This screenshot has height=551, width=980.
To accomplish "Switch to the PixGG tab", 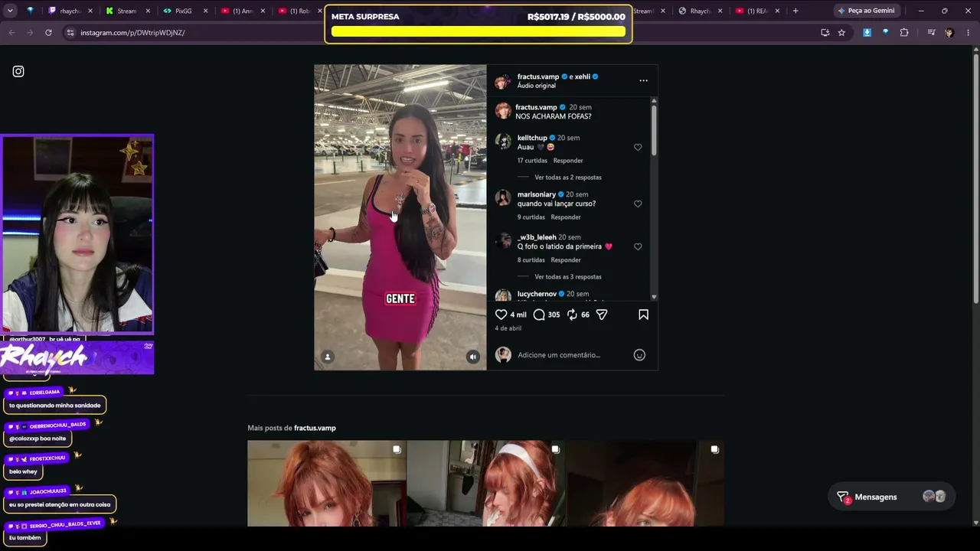I will click(x=184, y=11).
